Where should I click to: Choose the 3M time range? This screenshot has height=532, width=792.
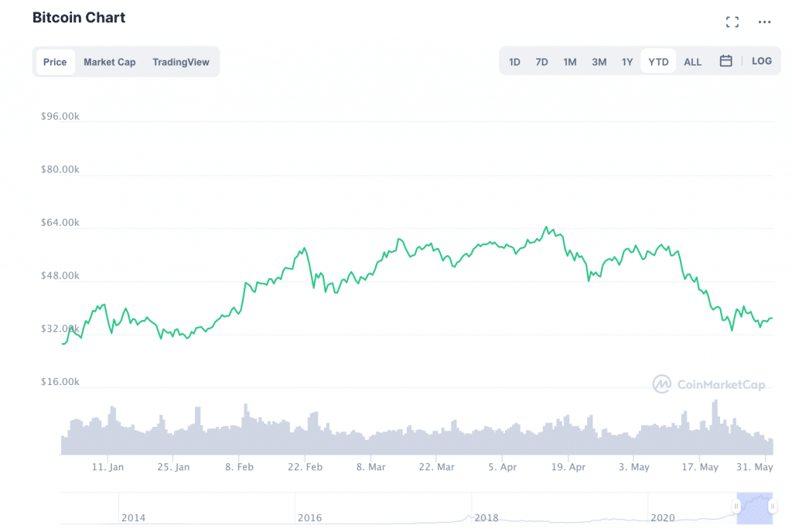point(599,62)
